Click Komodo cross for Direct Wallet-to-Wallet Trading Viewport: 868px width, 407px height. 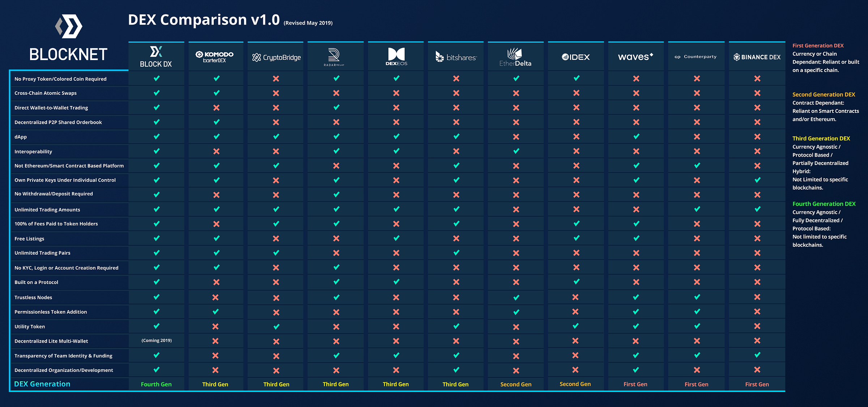[216, 107]
